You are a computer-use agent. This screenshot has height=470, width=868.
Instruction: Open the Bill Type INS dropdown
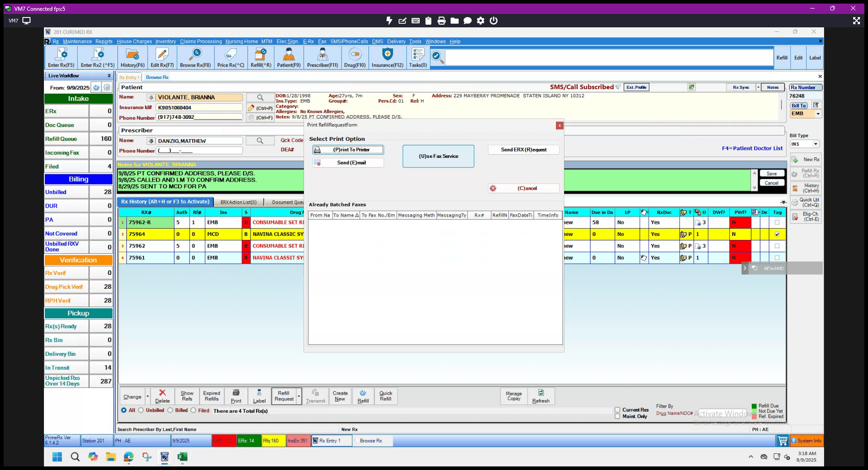point(816,144)
